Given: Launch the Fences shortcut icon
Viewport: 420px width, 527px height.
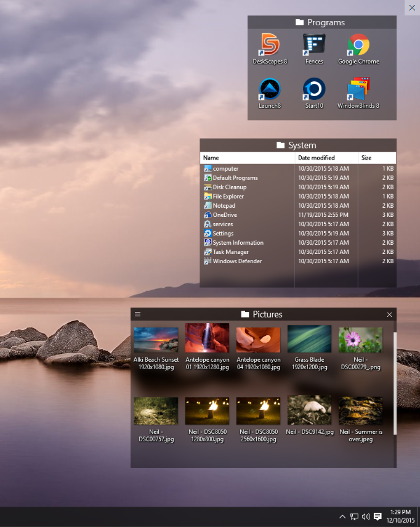Looking at the screenshot, I should tap(314, 45).
